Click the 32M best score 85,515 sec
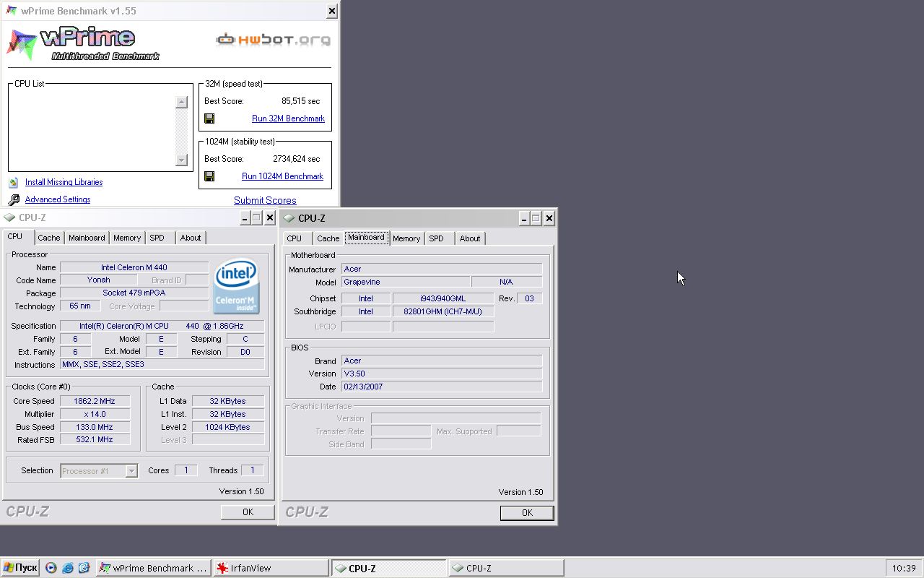924x578 pixels. point(301,101)
